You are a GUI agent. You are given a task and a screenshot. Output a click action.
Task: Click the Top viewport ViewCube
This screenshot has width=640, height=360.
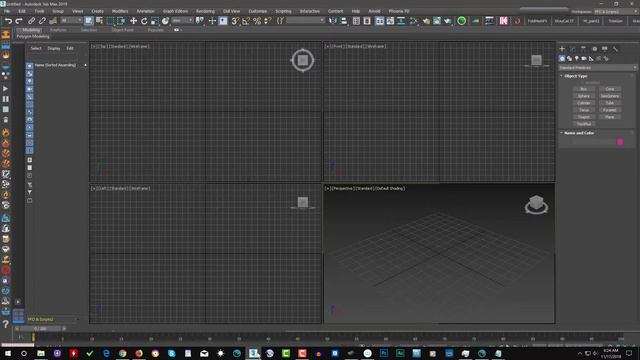tap(303, 60)
